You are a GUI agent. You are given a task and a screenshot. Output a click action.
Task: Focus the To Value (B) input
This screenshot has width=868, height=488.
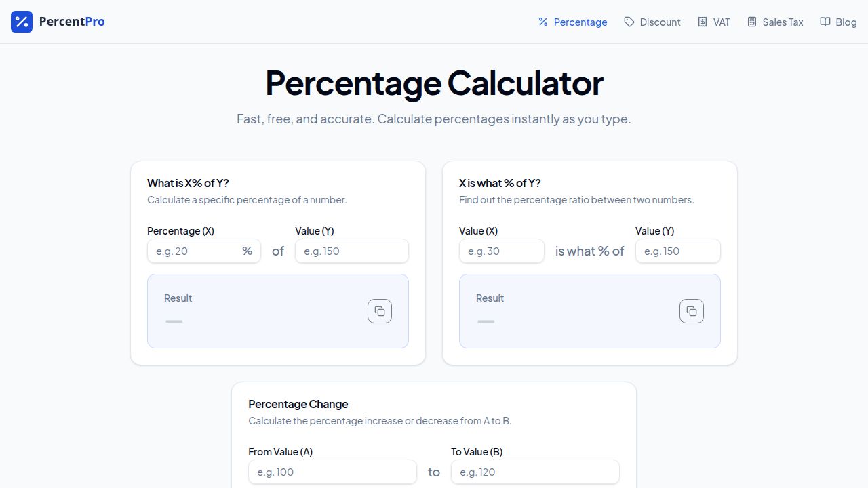[x=535, y=472]
